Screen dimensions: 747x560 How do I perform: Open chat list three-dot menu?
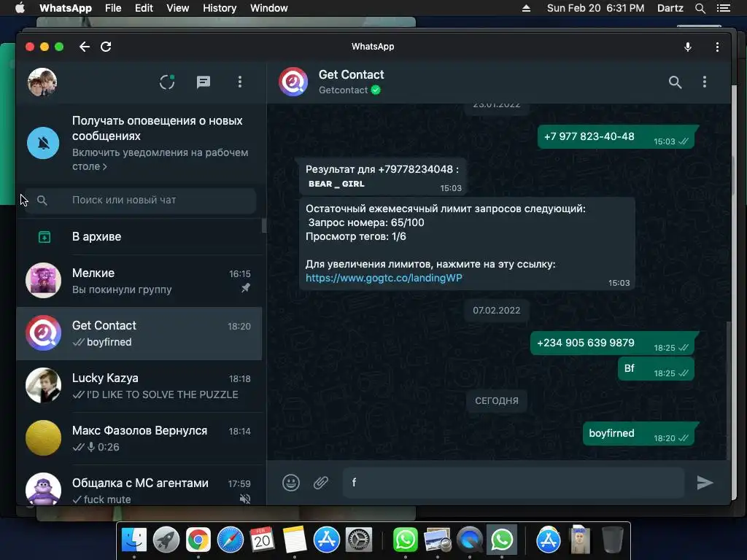tap(239, 82)
